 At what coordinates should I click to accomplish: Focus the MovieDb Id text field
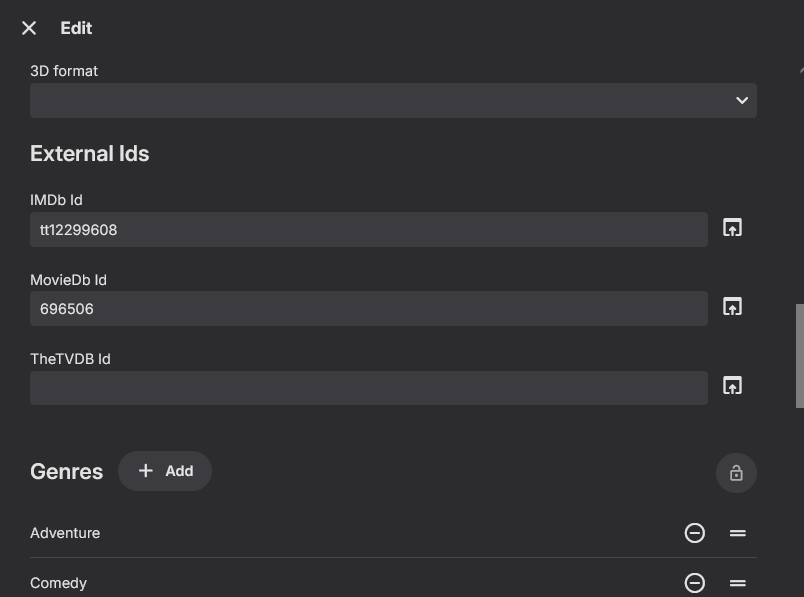368,308
